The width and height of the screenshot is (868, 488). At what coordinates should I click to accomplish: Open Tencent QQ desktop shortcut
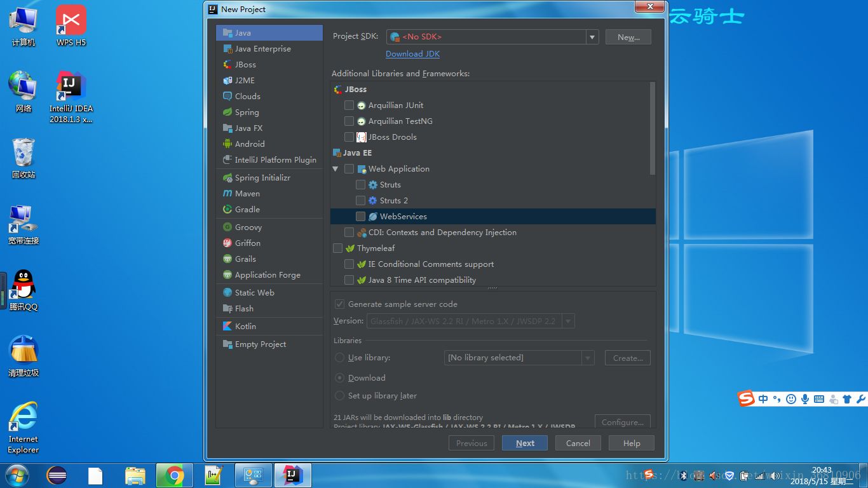click(x=24, y=290)
